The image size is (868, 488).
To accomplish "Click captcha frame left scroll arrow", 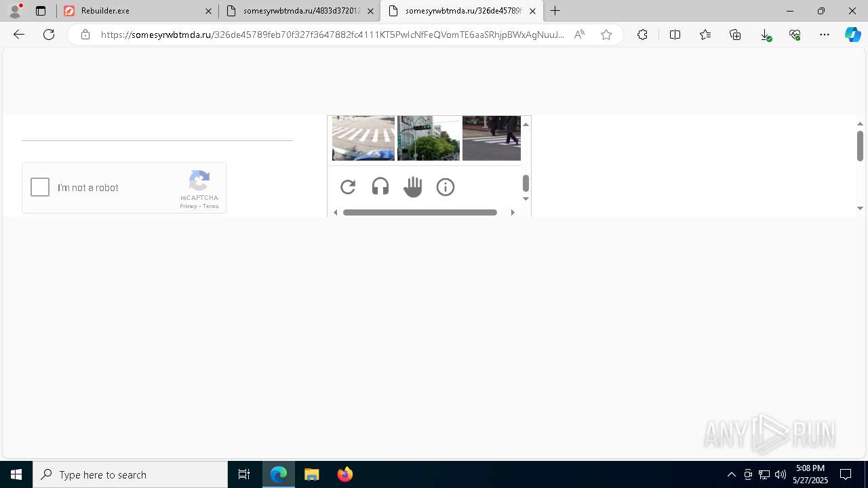I will coord(336,212).
